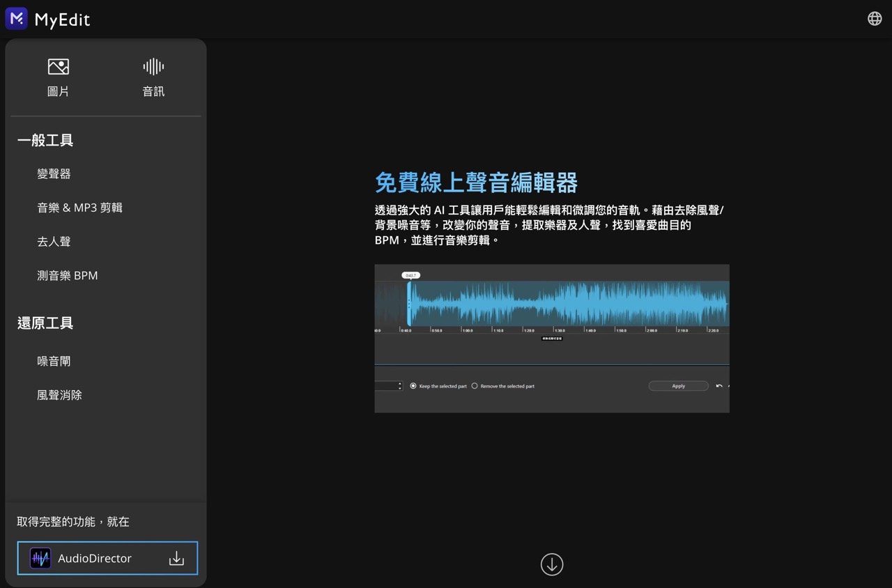Image resolution: width=892 pixels, height=588 pixels.
Task: Click the MyEdit logo icon
Action: coord(17,18)
